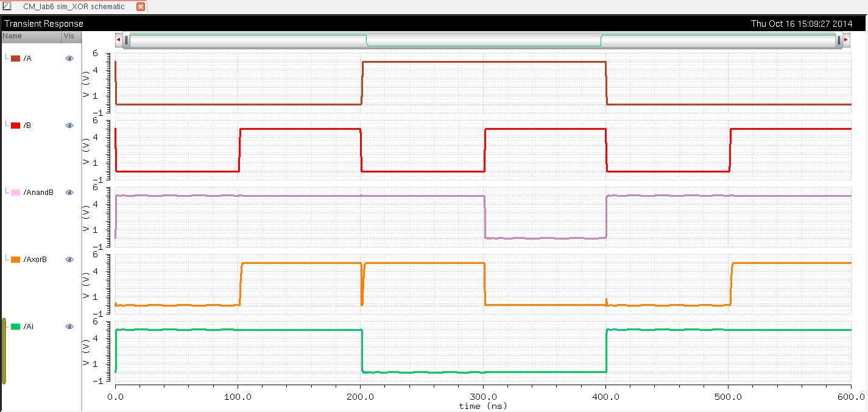Click the orange /AxorB color swatch
This screenshot has width=868, height=412.
click(16, 259)
